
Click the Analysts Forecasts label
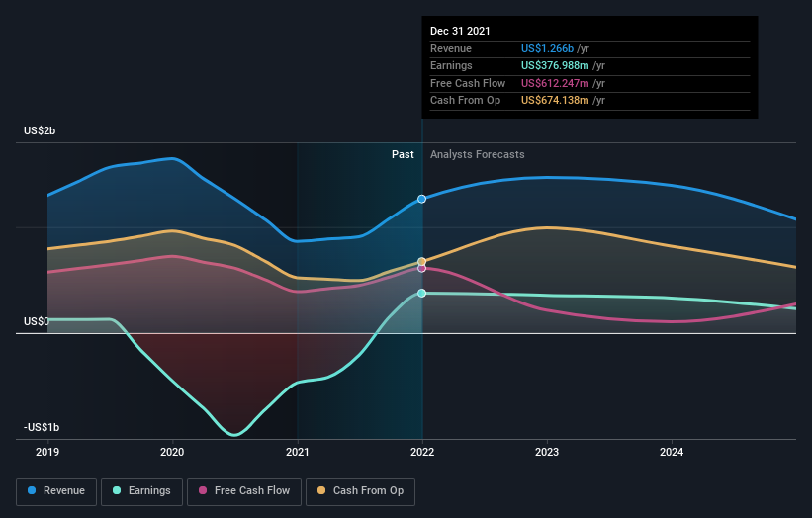pos(477,154)
